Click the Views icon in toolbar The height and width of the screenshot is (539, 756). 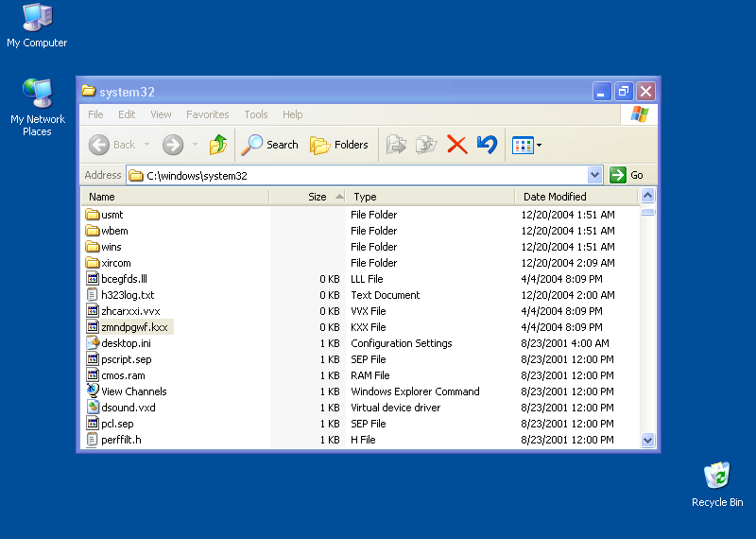tap(523, 145)
